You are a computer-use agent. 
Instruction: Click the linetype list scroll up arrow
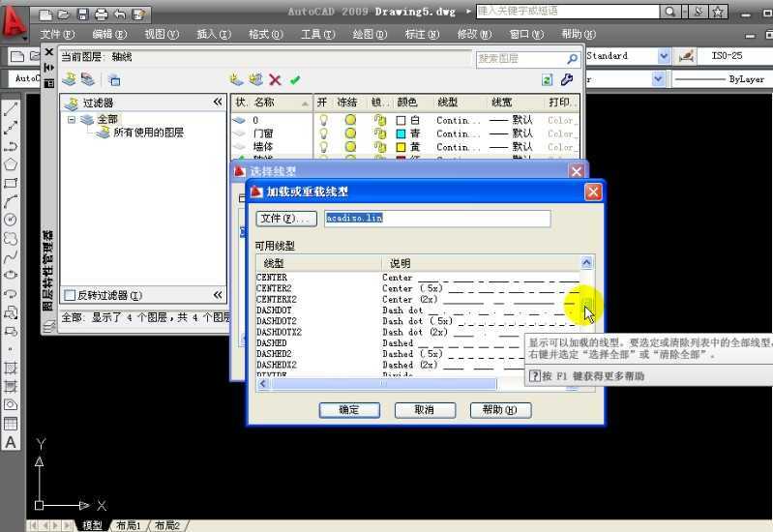click(586, 263)
